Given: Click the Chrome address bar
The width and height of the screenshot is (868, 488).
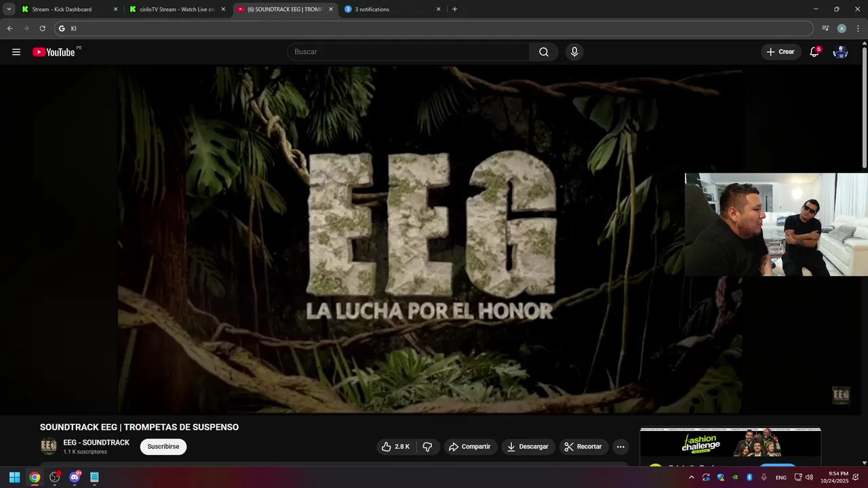Looking at the screenshot, I should coord(434,28).
